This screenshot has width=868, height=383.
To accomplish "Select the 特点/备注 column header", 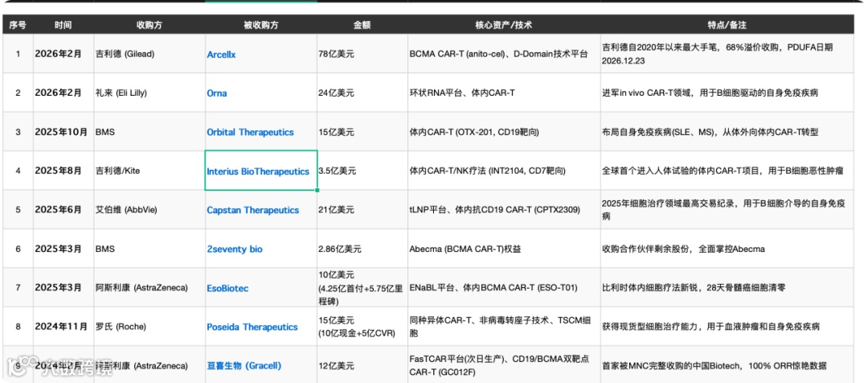I will point(727,25).
